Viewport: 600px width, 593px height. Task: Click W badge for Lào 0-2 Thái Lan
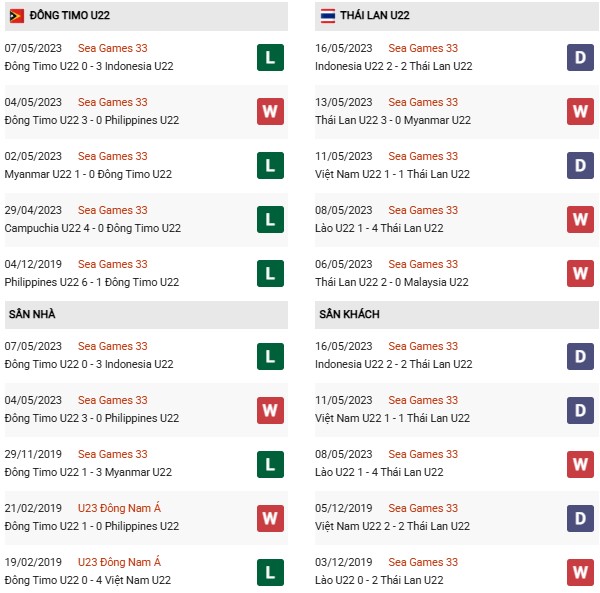[x=580, y=571]
